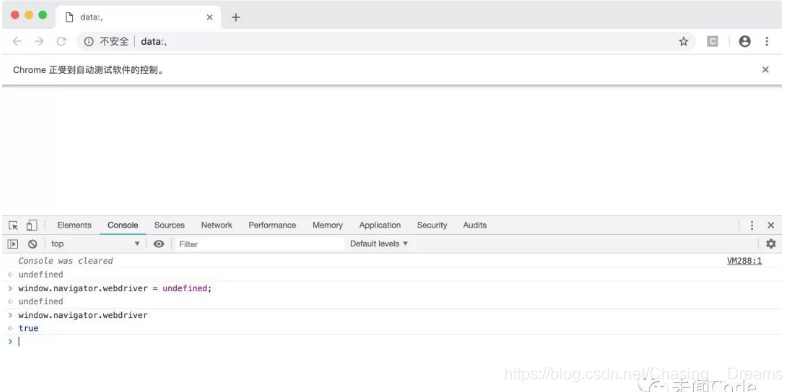The image size is (792, 392).
Task: Click the 'Console was cleared' message
Action: point(66,261)
